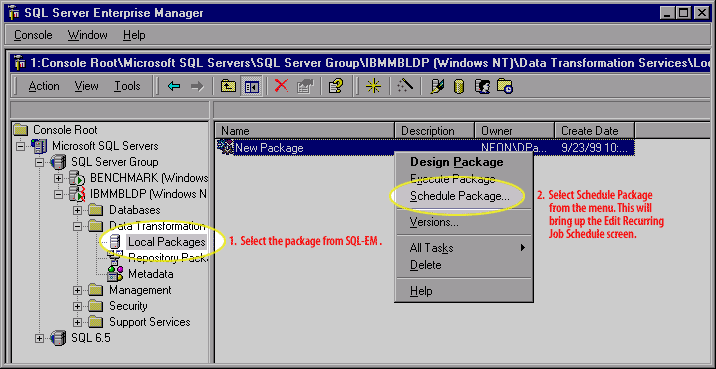Select BENCHMARK server in the tree

[149, 178]
